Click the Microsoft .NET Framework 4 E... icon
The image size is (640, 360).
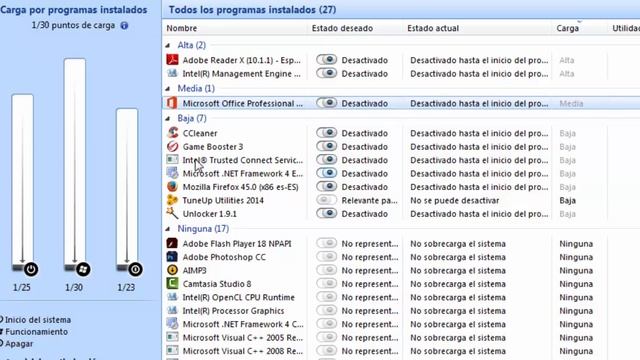[x=172, y=173]
